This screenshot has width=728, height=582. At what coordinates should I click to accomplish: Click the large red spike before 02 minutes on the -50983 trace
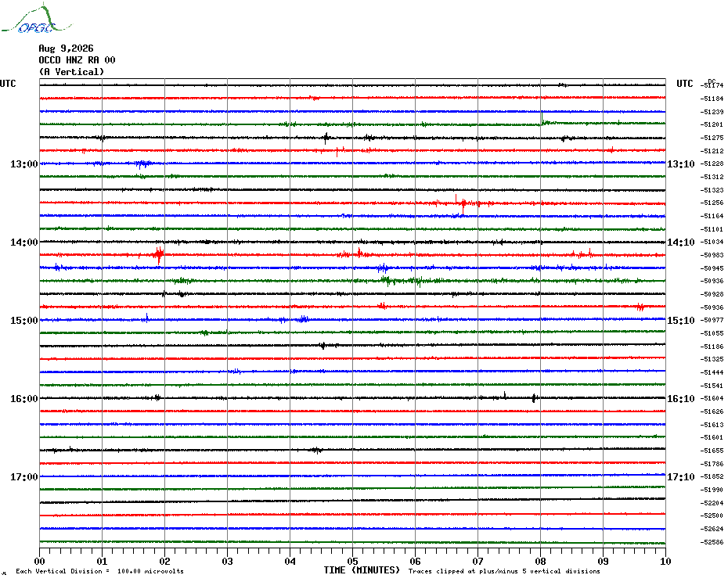point(159,255)
